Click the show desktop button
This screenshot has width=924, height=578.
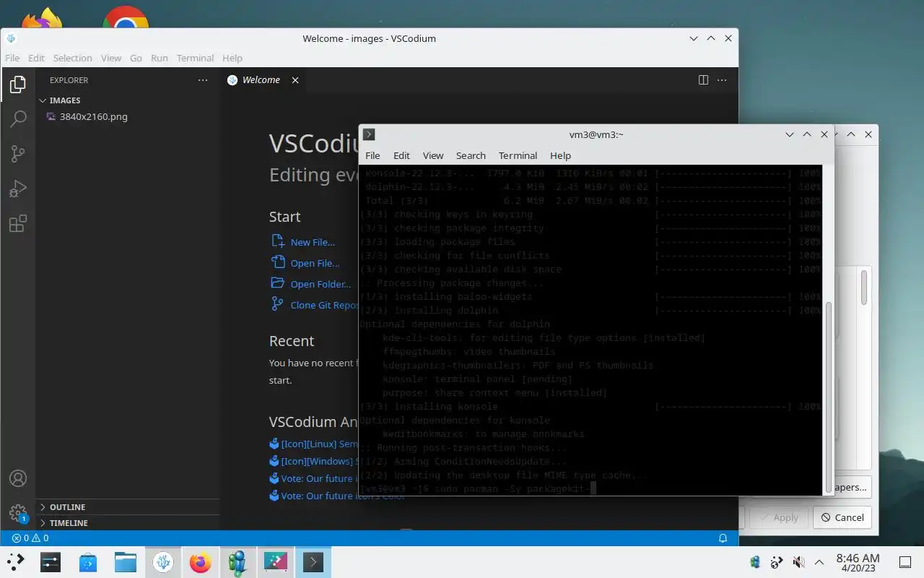click(x=905, y=562)
